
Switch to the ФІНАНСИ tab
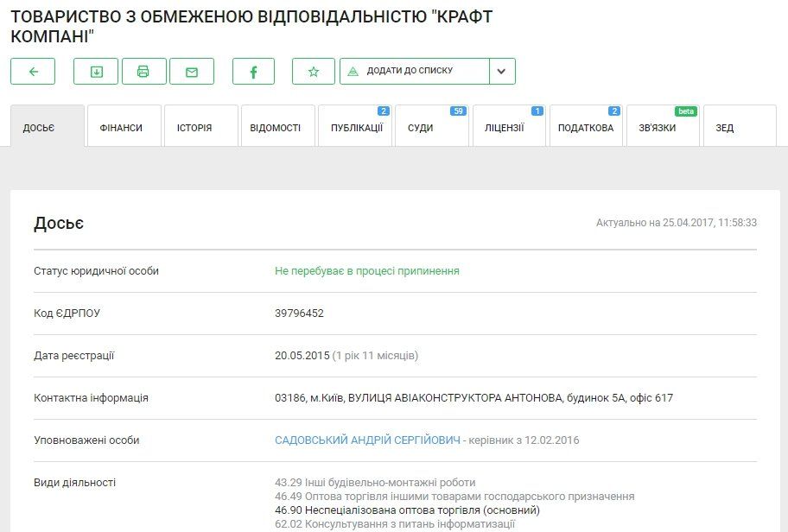click(121, 126)
